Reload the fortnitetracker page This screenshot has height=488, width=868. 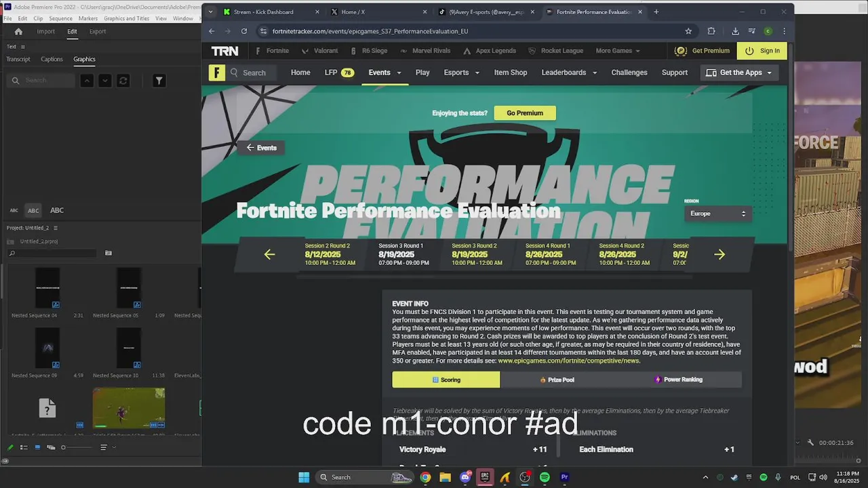(x=244, y=31)
